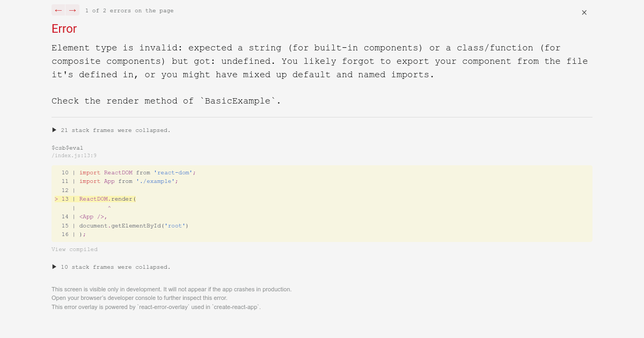
Task: Click the caret under ReactDOM.render
Action: [109, 208]
